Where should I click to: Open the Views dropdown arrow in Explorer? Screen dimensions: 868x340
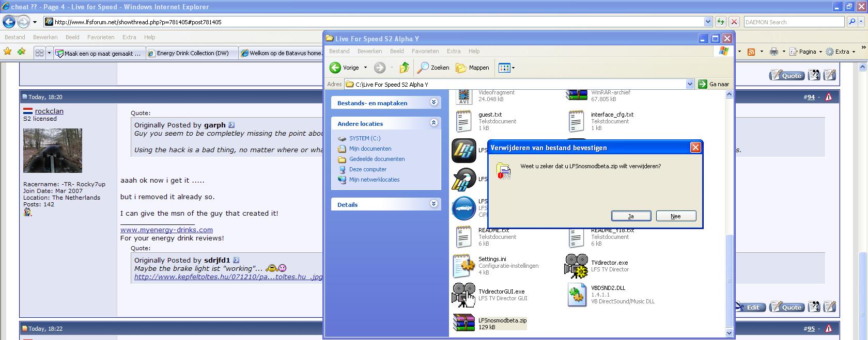click(x=513, y=68)
